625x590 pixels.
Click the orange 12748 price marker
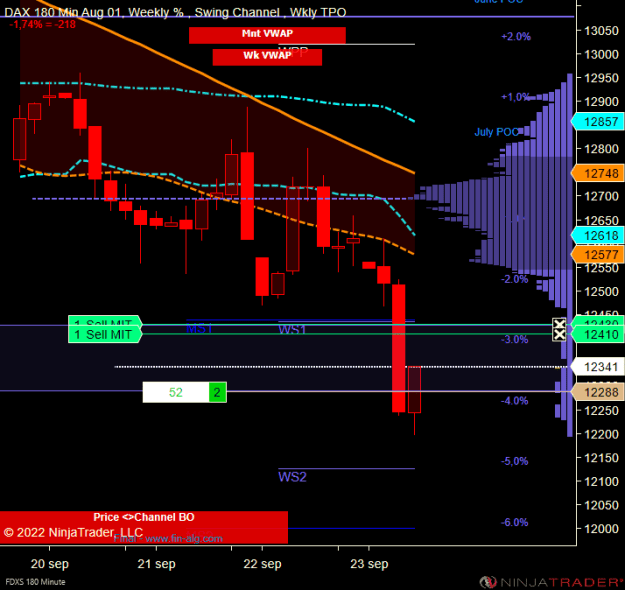pos(598,173)
